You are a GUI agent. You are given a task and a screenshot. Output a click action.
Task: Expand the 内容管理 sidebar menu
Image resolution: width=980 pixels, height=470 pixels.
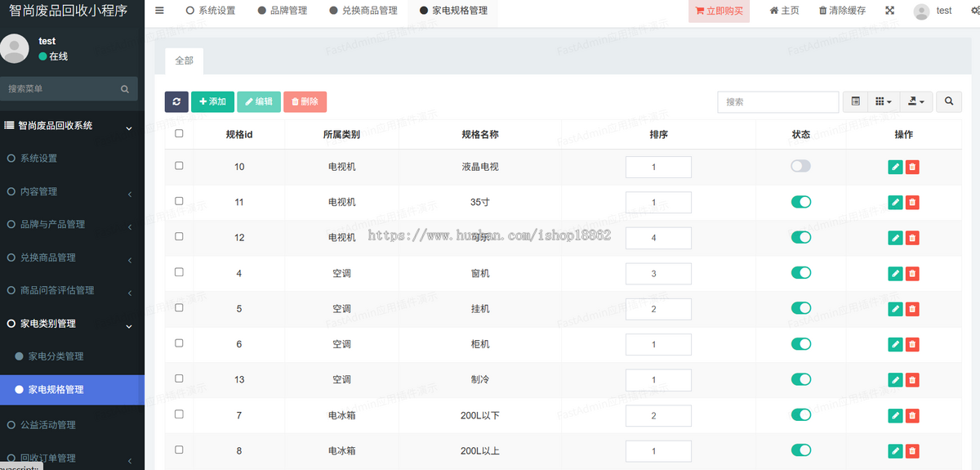(72, 191)
